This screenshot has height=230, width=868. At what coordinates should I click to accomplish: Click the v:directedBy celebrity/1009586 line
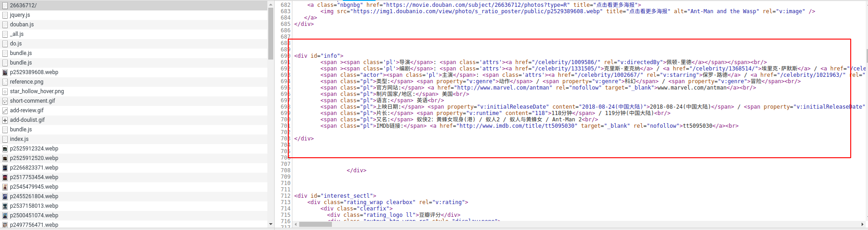(x=543, y=62)
